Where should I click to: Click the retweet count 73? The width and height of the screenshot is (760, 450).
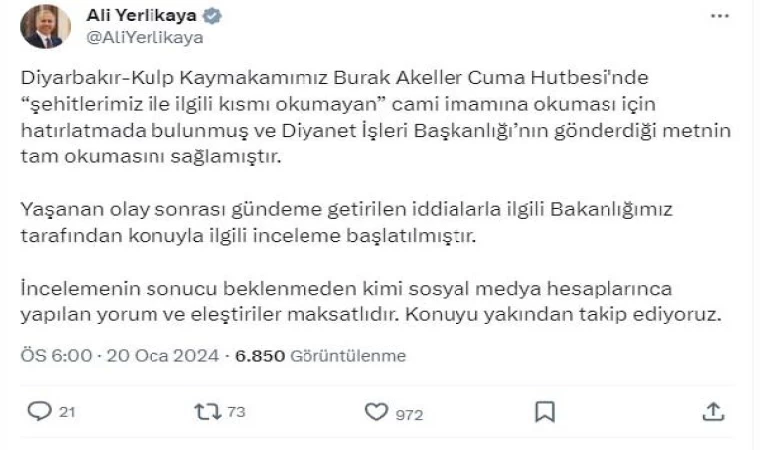[x=235, y=413]
